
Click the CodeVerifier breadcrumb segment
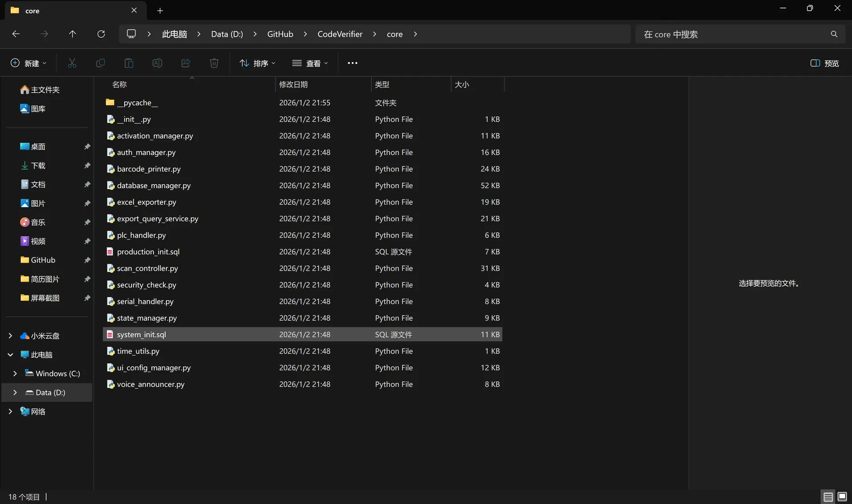(x=340, y=34)
